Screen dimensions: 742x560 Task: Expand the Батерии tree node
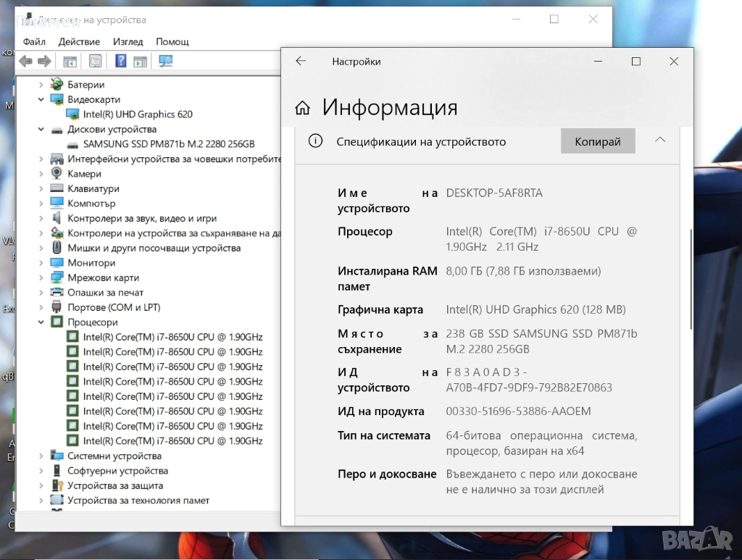pyautogui.click(x=41, y=85)
